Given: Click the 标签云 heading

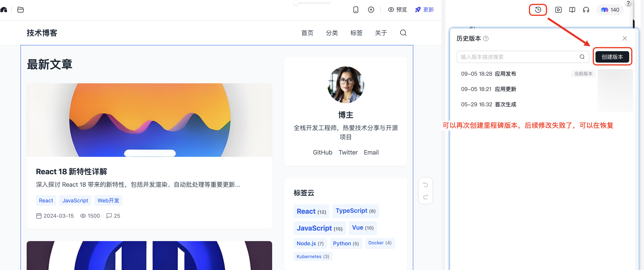Looking at the screenshot, I should point(304,193).
